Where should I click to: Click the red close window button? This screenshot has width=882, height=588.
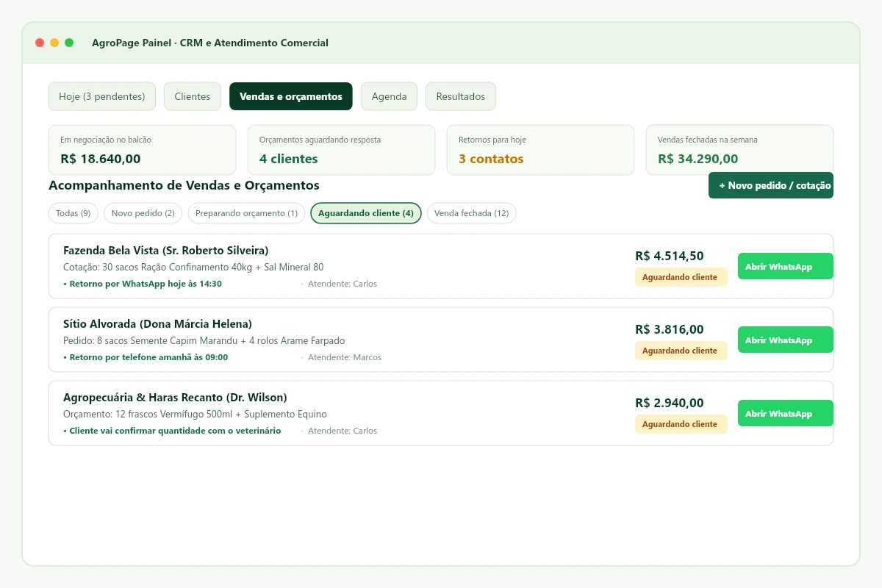[x=40, y=43]
